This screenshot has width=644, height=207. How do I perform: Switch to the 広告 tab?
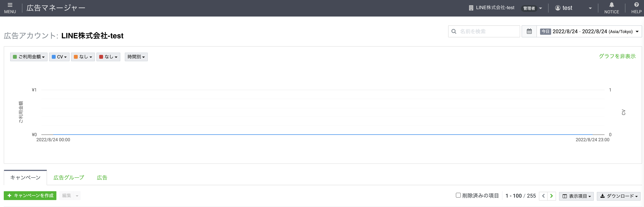pyautogui.click(x=102, y=178)
